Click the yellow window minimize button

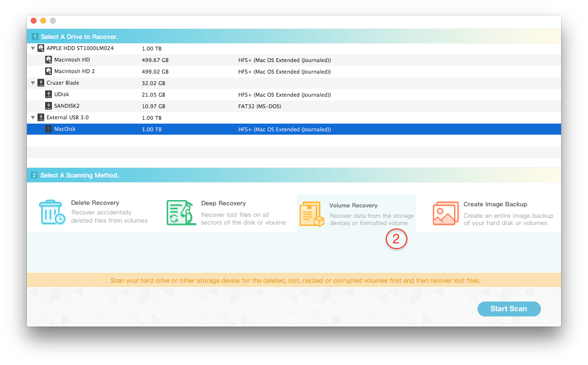coord(43,21)
